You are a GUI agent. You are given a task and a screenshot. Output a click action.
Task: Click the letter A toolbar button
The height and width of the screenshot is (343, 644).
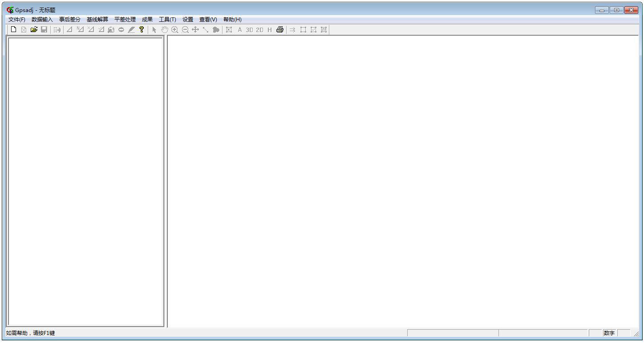click(239, 30)
